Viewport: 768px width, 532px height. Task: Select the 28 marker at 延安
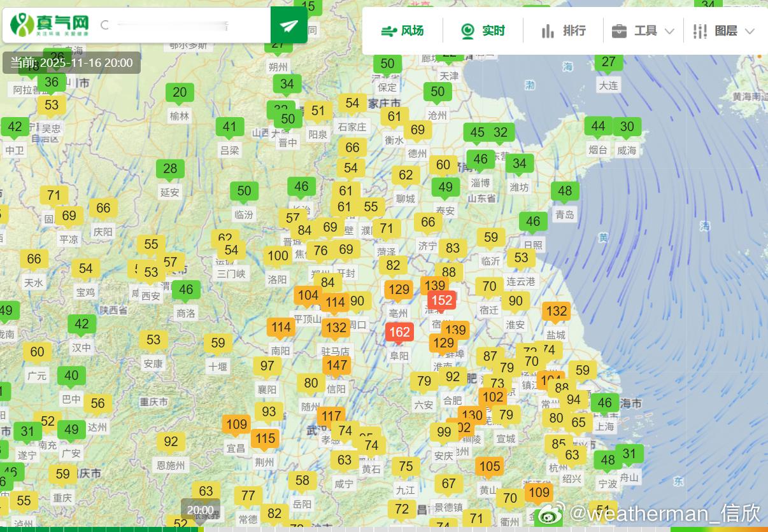(170, 169)
